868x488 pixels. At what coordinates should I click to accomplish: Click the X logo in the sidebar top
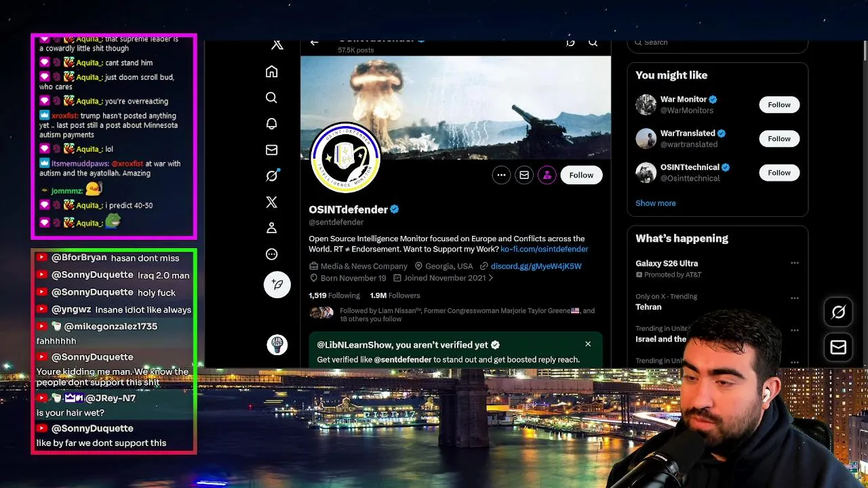277,45
